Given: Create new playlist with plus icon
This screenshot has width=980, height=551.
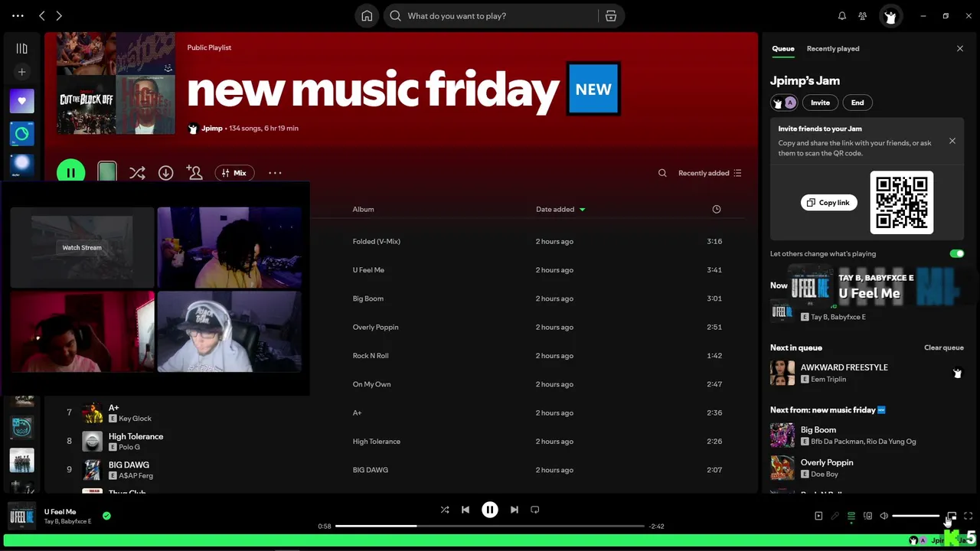Looking at the screenshot, I should pos(21,72).
